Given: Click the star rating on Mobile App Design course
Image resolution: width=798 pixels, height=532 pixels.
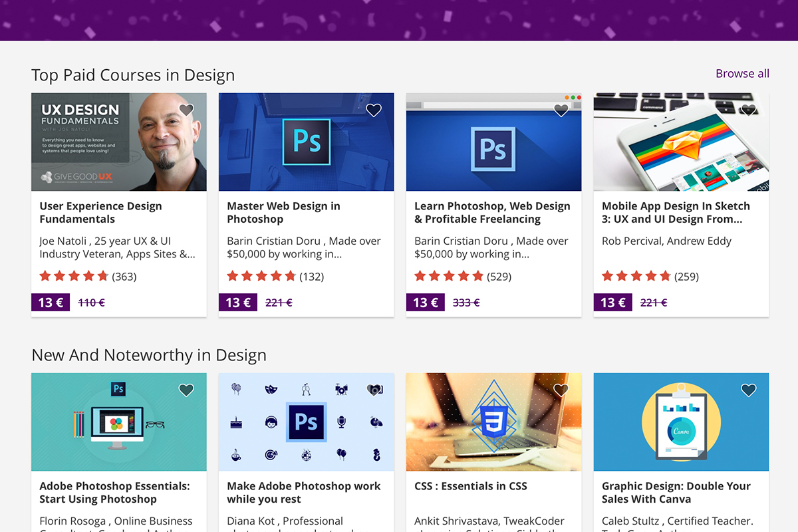Looking at the screenshot, I should coord(636,275).
